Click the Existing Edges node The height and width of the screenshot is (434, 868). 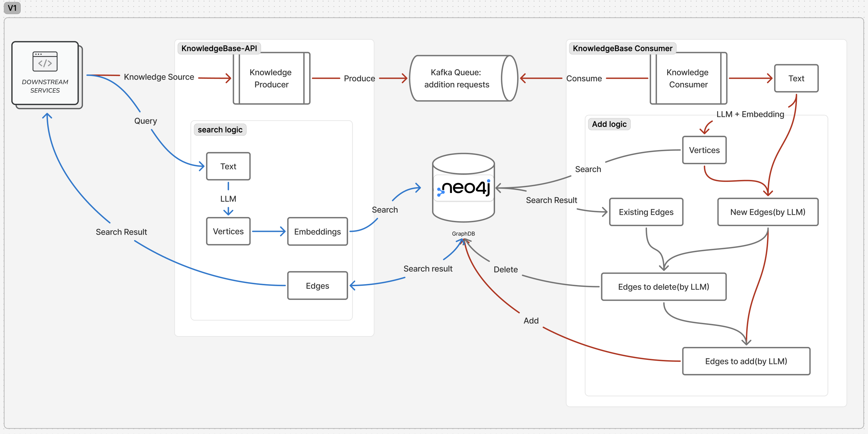tap(646, 212)
